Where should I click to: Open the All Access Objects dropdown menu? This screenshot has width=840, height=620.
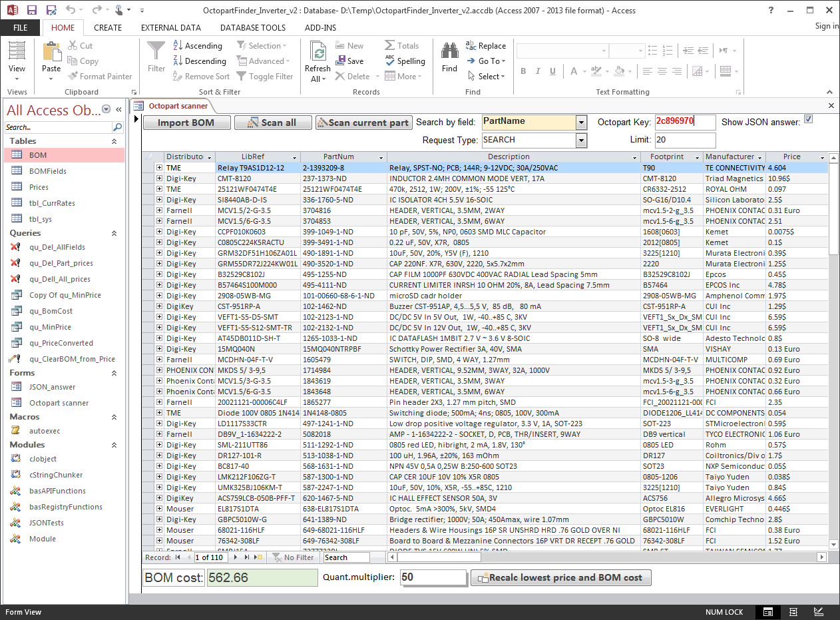click(106, 110)
